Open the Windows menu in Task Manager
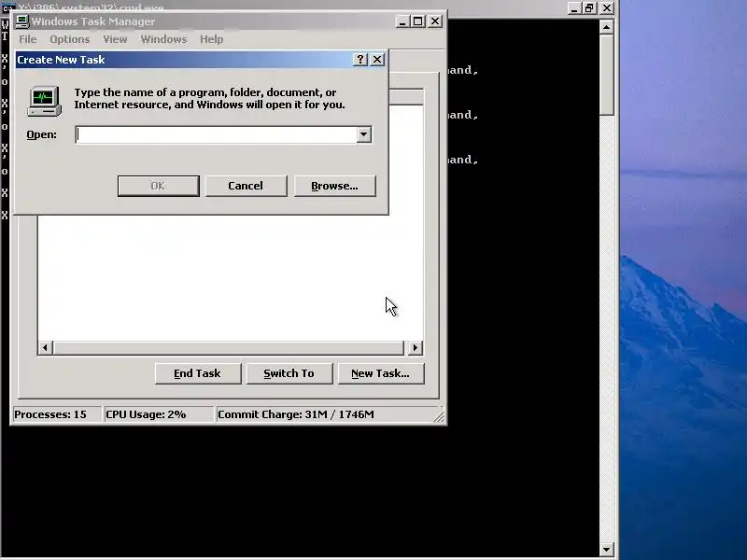Screen dimensions: 747x560 (x=163, y=39)
